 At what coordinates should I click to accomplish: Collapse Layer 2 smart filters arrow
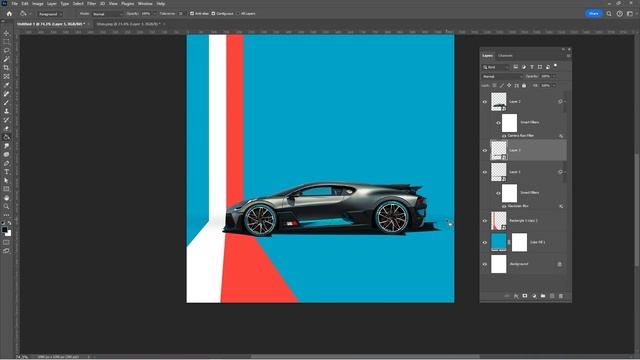click(565, 102)
